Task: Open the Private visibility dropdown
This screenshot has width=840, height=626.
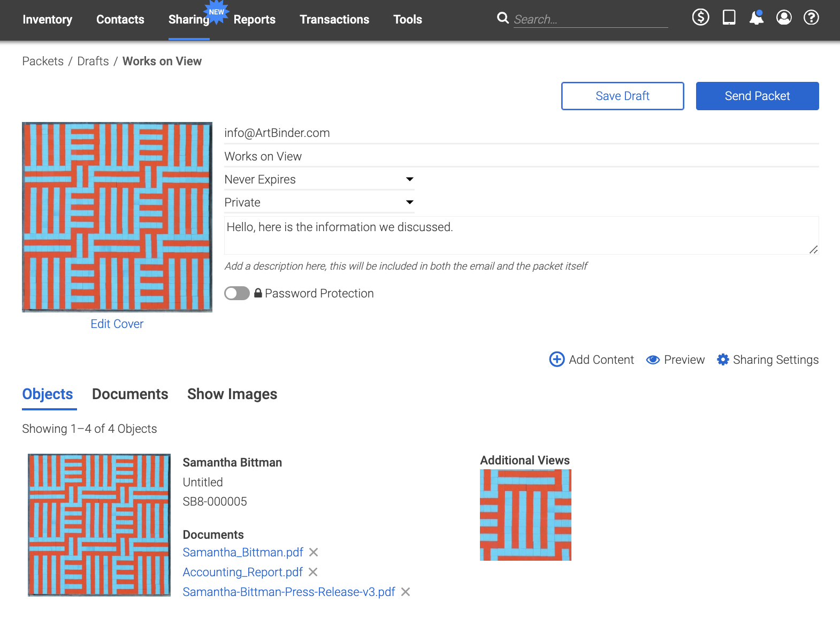Action: tap(319, 202)
